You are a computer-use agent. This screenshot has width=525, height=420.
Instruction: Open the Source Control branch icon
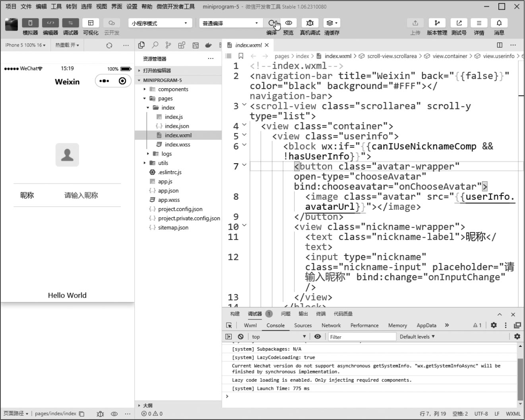point(169,45)
